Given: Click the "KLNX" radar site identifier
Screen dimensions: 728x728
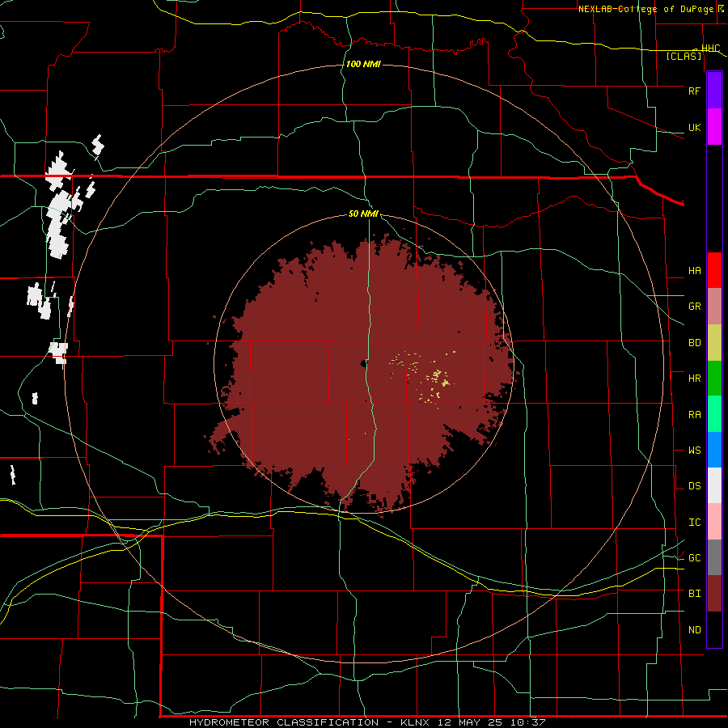Looking at the screenshot, I should point(415,722).
